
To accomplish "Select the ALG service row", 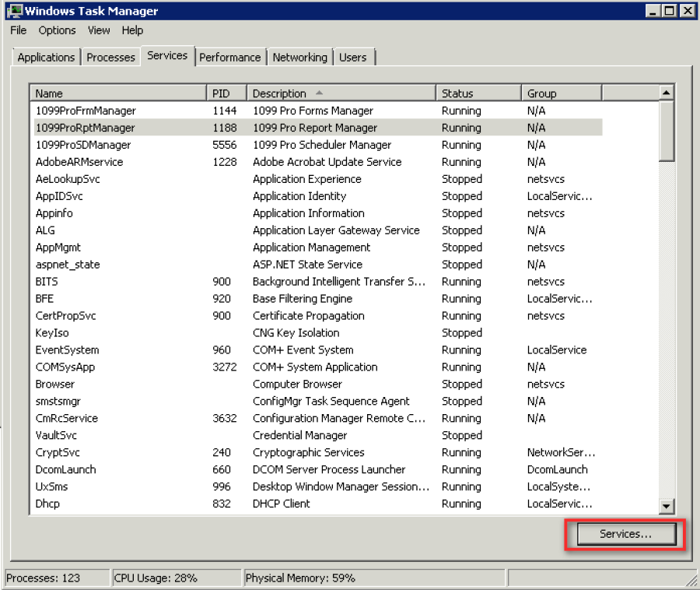I will tap(318, 230).
